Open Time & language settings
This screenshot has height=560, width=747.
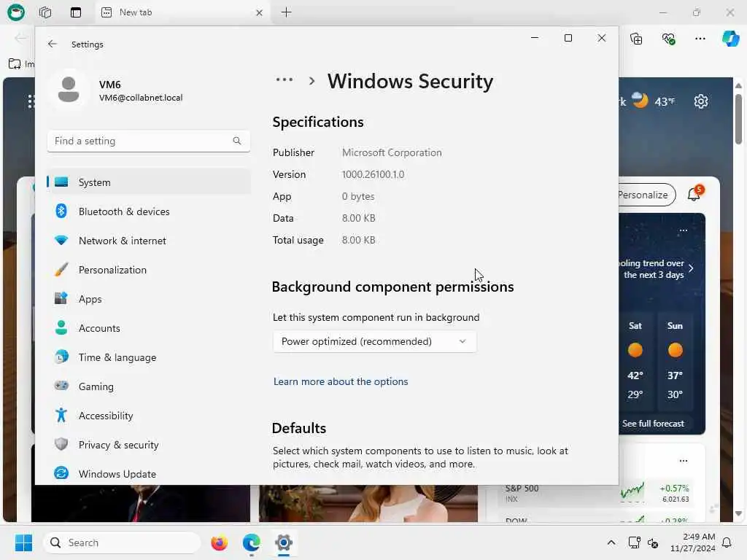pos(149,357)
